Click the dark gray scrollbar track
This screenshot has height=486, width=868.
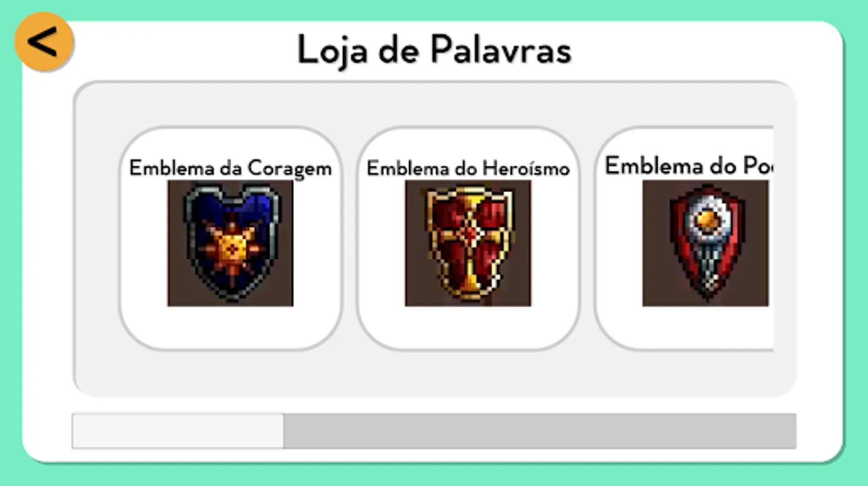[x=539, y=431]
